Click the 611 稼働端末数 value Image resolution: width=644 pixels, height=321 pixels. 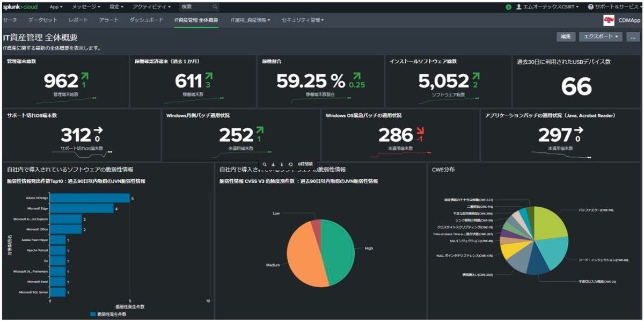[189, 81]
